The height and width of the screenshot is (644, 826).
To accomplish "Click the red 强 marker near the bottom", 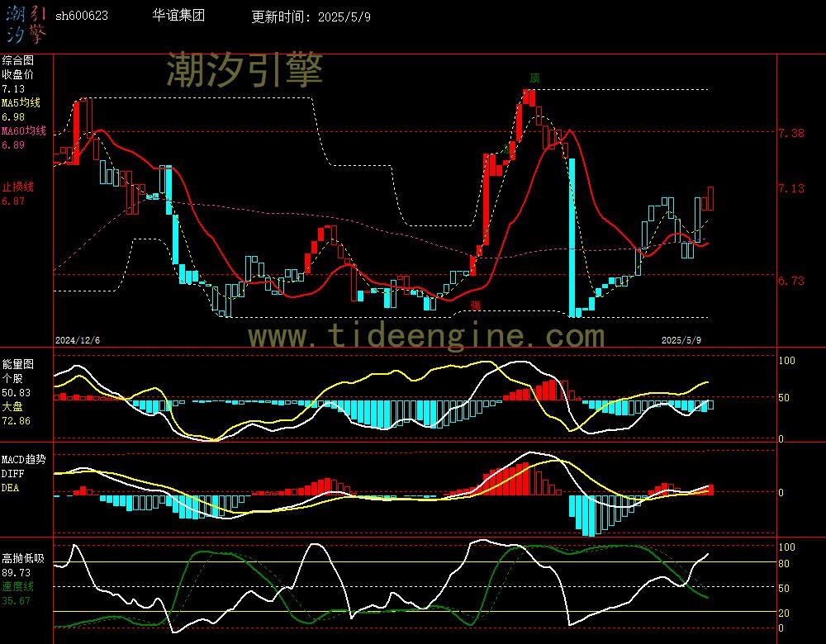I will [476, 305].
